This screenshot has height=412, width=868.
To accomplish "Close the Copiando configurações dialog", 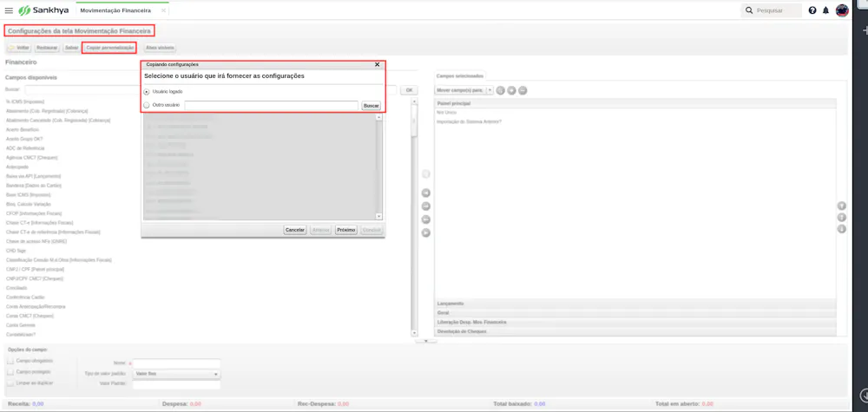I will tap(378, 64).
